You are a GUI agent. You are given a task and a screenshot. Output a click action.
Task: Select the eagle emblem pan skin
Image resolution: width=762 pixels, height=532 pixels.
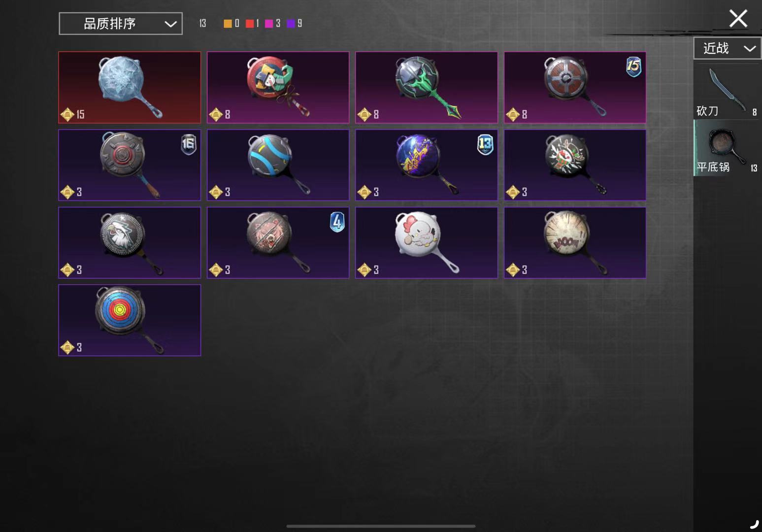pyautogui.click(x=130, y=242)
